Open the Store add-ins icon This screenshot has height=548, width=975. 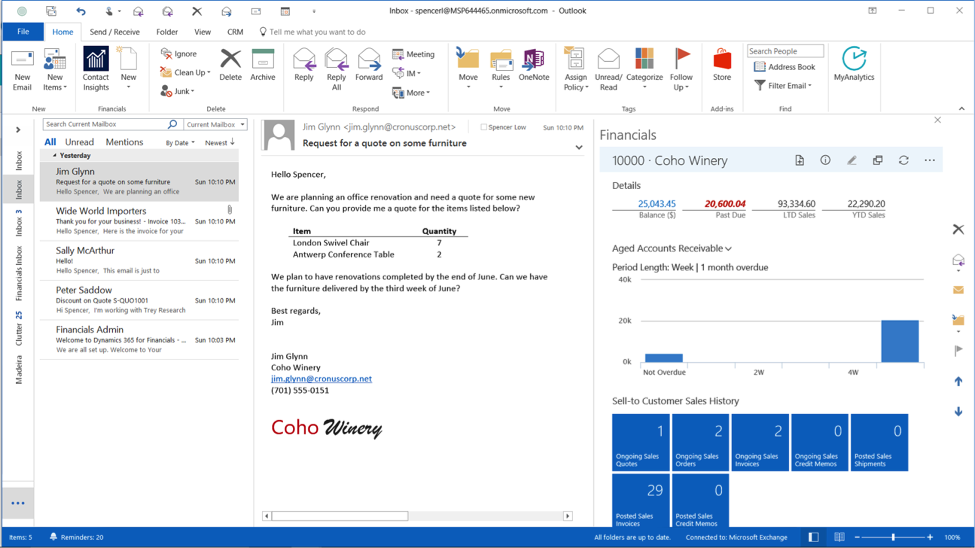pyautogui.click(x=722, y=65)
